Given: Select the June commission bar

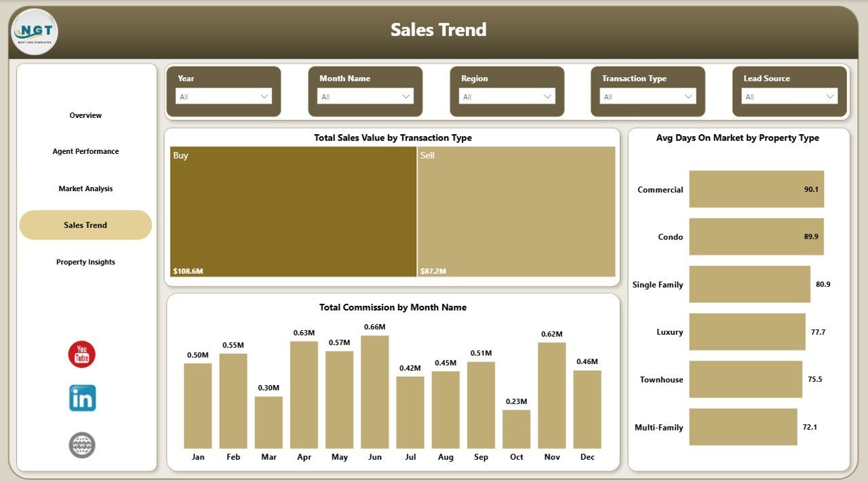Looking at the screenshot, I should pyautogui.click(x=374, y=392).
